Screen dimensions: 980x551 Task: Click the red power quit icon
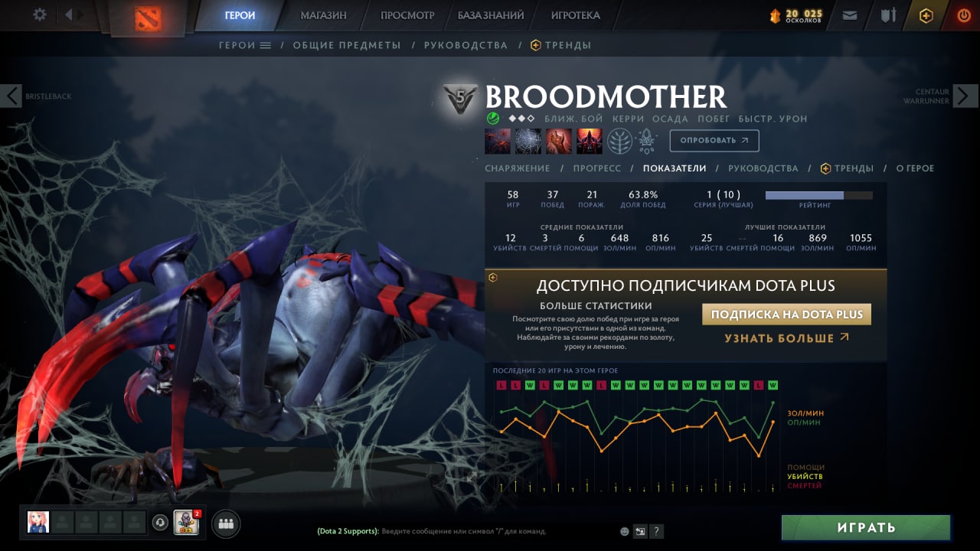[x=964, y=15]
